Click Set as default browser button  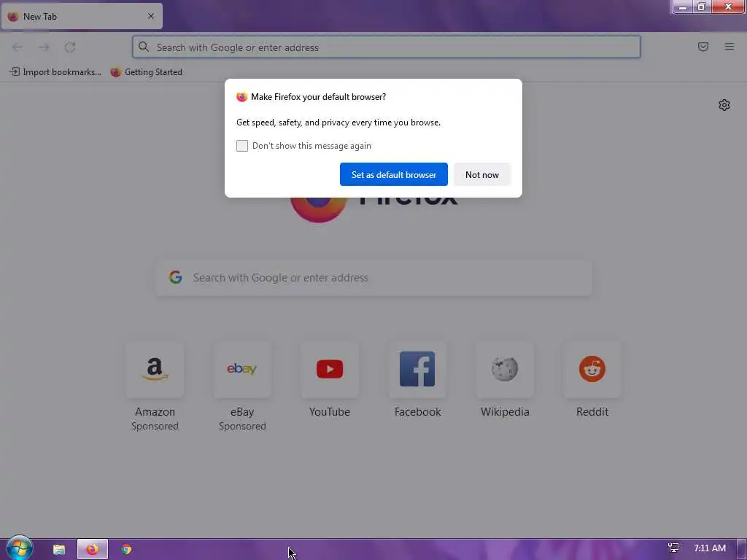click(393, 175)
